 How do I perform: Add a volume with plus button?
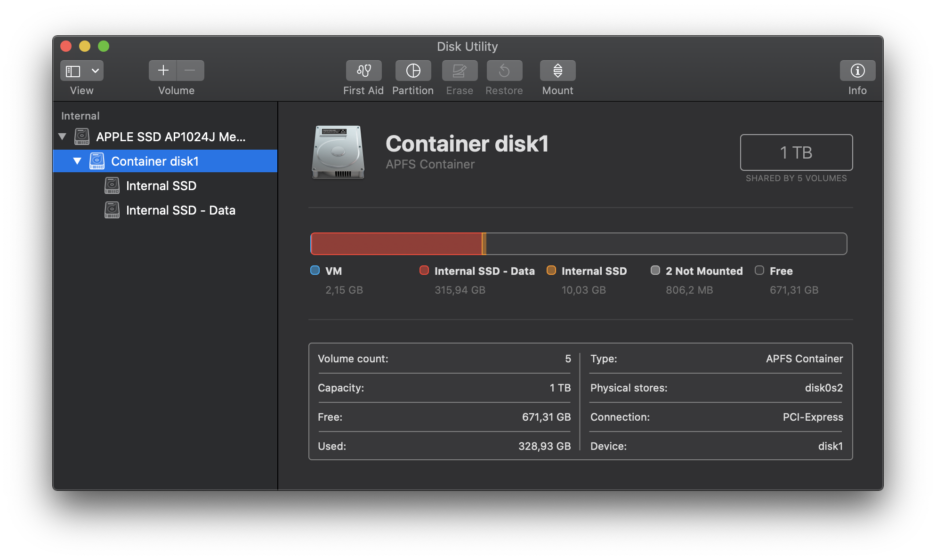163,71
